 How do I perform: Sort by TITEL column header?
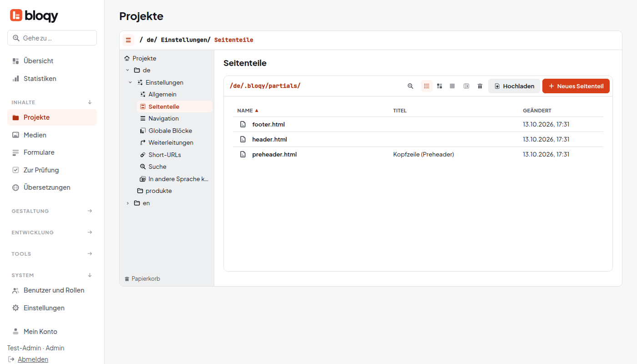(x=400, y=111)
